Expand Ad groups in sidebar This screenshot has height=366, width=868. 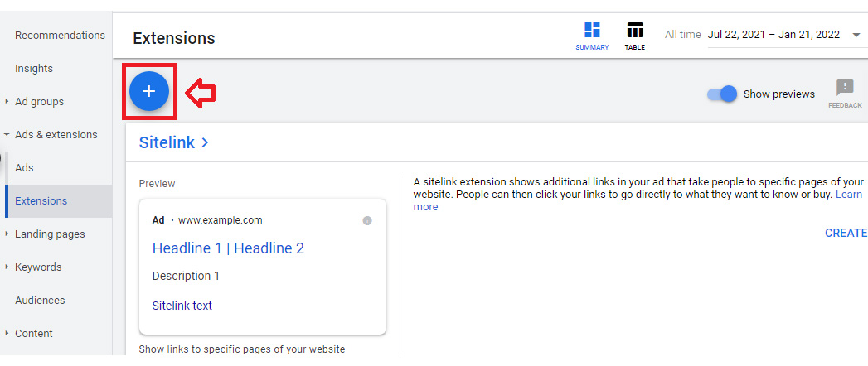point(7,102)
